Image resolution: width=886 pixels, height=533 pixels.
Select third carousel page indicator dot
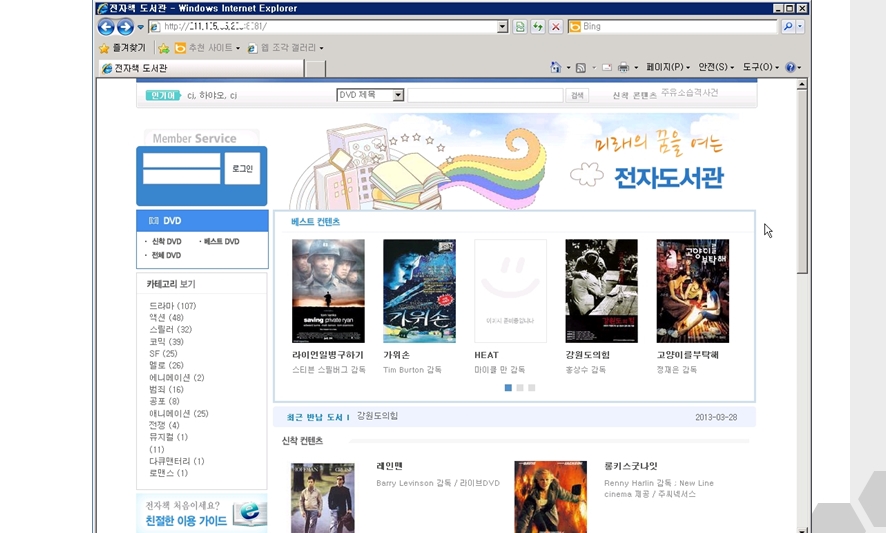tap(532, 388)
